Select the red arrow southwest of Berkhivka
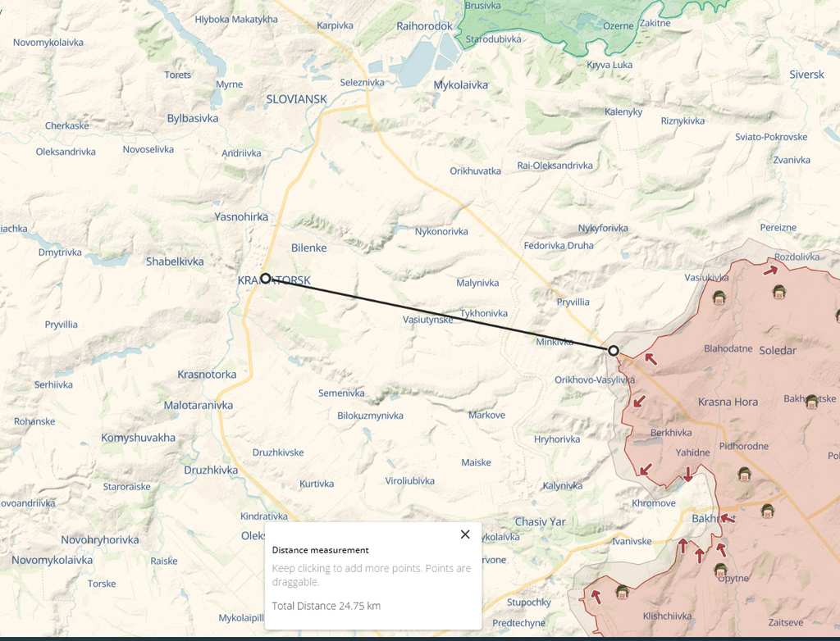 (646, 470)
